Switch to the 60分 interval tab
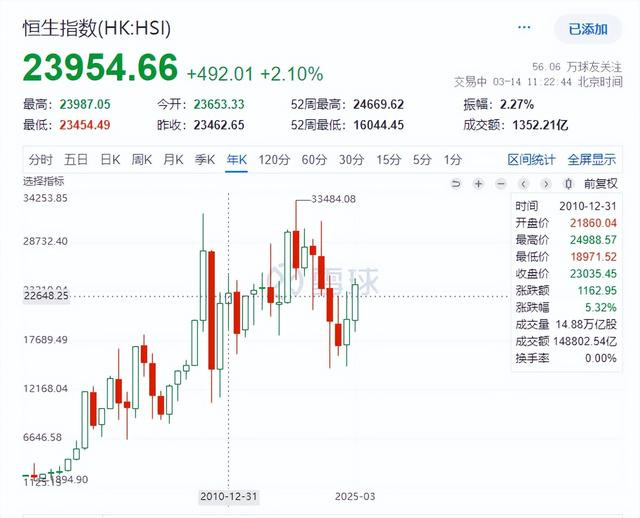Image resolution: width=640 pixels, height=518 pixels. 314,160
